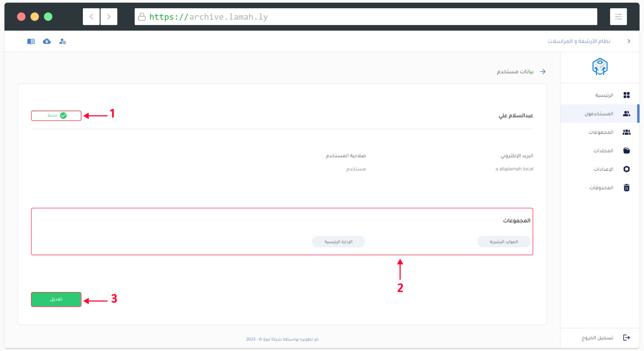This screenshot has width=644, height=351.
Task: Click the browser URL address field
Action: [x=366, y=17]
